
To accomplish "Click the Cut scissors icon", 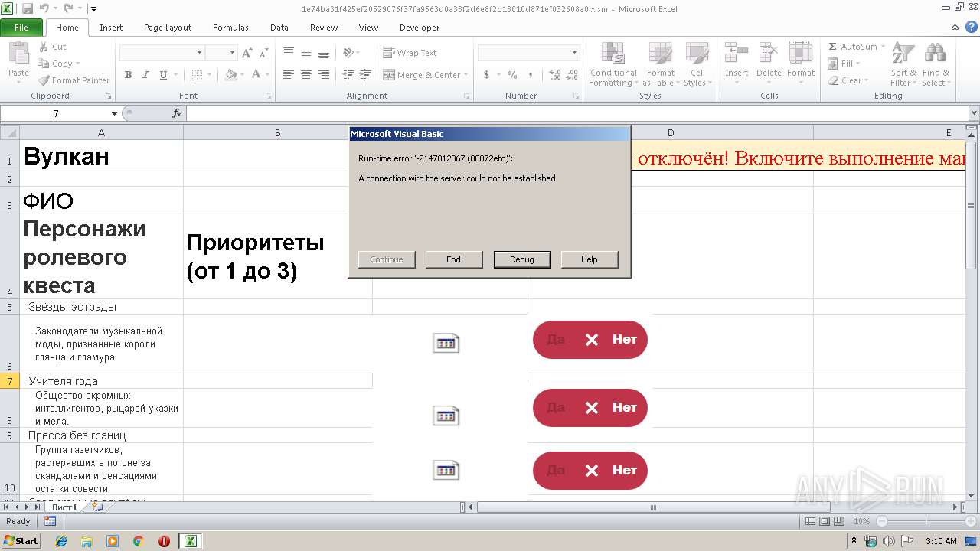I will (x=44, y=47).
